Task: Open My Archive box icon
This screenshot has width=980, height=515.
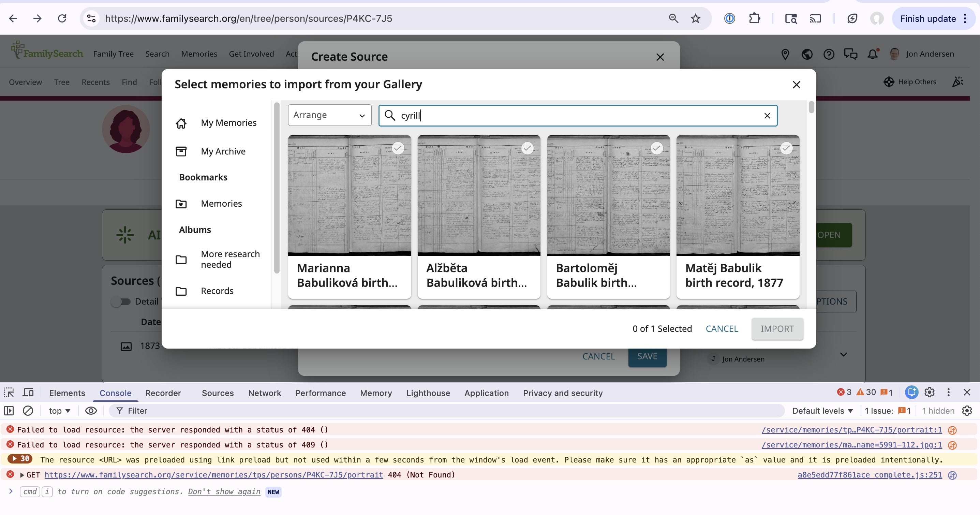Action: (181, 151)
